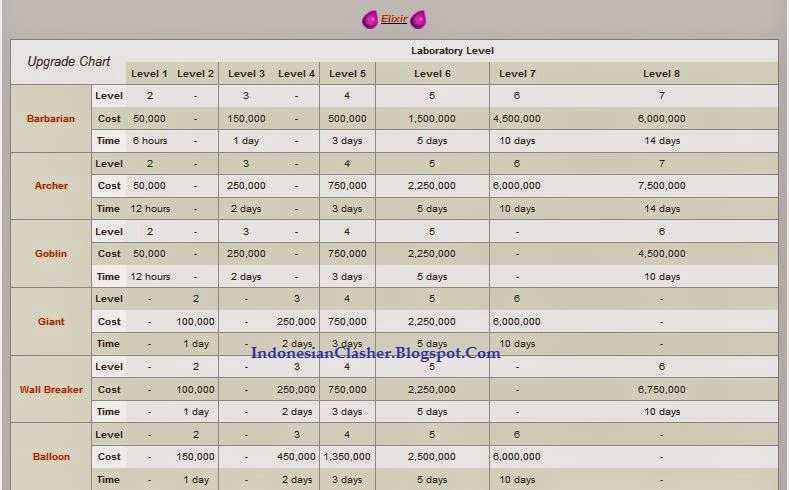
Task: Click the Level 6 column header
Action: coord(432,73)
